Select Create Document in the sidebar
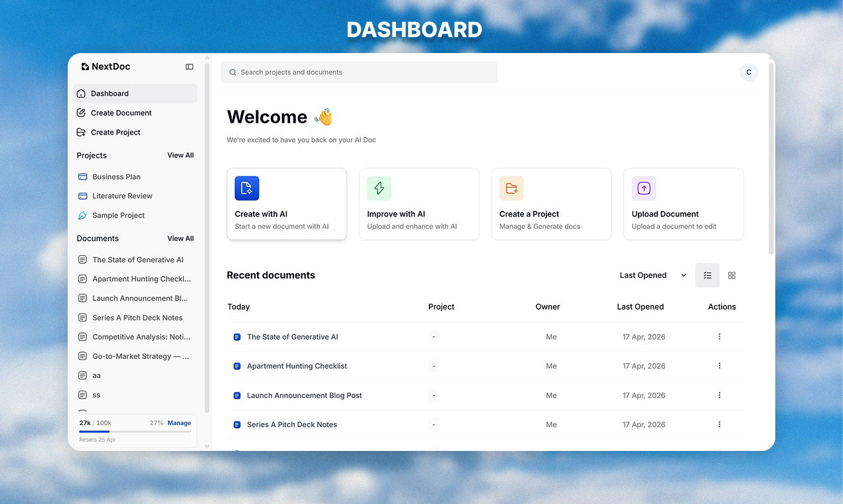 coord(121,113)
